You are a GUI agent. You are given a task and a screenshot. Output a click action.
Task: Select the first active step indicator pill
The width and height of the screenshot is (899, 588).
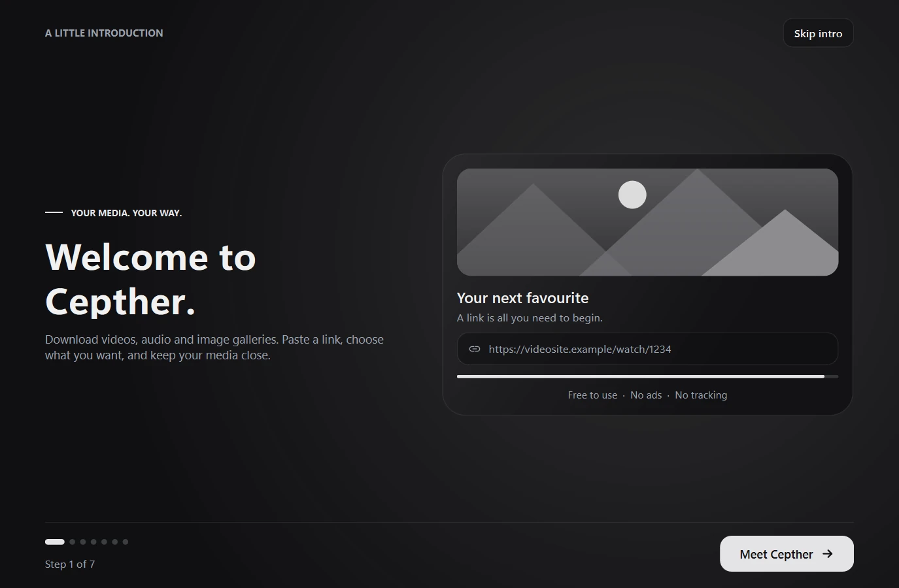pos(55,542)
